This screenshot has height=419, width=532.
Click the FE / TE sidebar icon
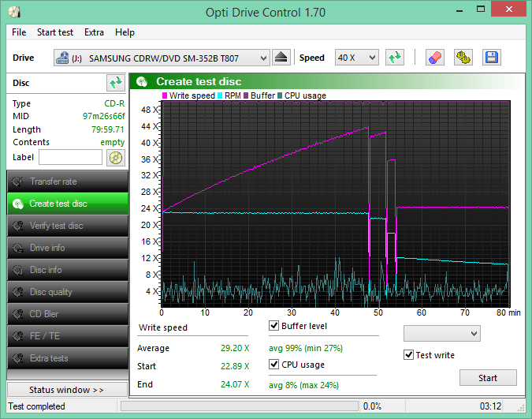tap(17, 336)
